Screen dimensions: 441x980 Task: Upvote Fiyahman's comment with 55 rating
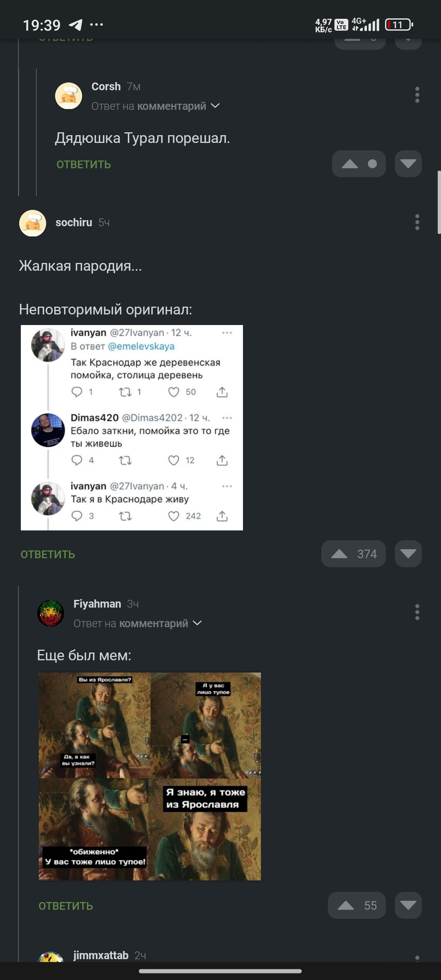(346, 905)
